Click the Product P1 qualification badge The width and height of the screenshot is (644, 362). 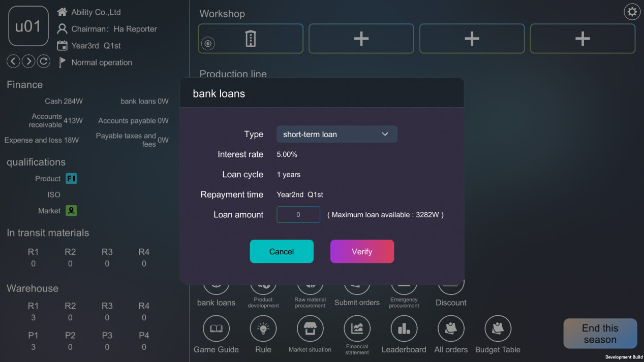(x=71, y=179)
